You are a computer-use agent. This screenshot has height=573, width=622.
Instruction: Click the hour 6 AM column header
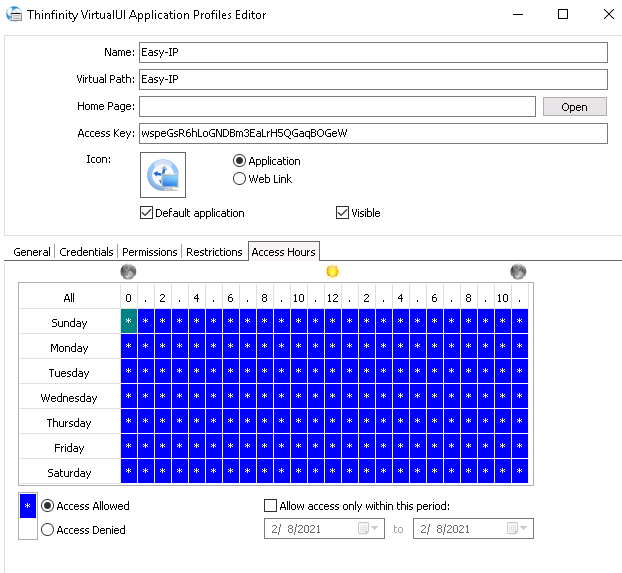230,298
